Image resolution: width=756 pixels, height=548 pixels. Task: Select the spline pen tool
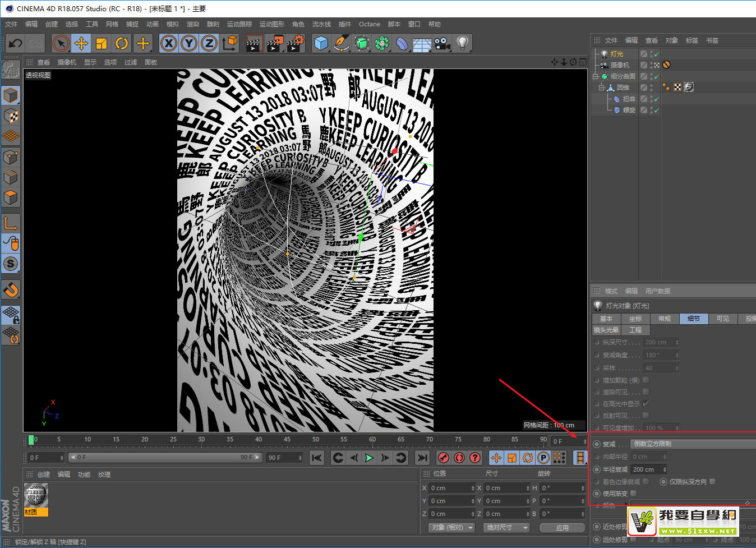click(x=342, y=43)
